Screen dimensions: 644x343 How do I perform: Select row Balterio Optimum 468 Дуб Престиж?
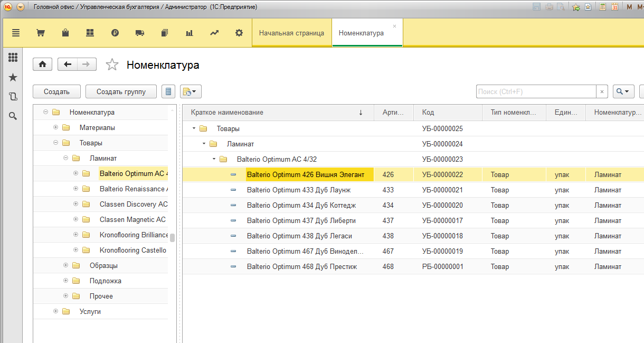point(413,266)
